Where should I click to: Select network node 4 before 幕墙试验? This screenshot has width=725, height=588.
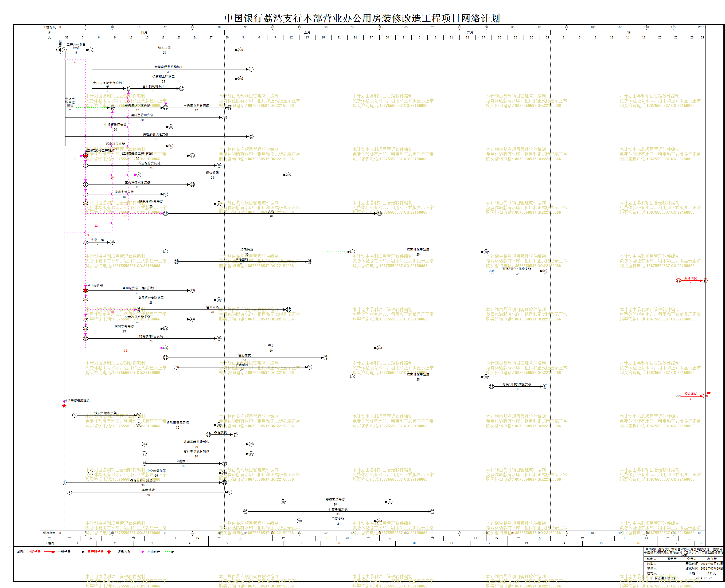[69, 492]
